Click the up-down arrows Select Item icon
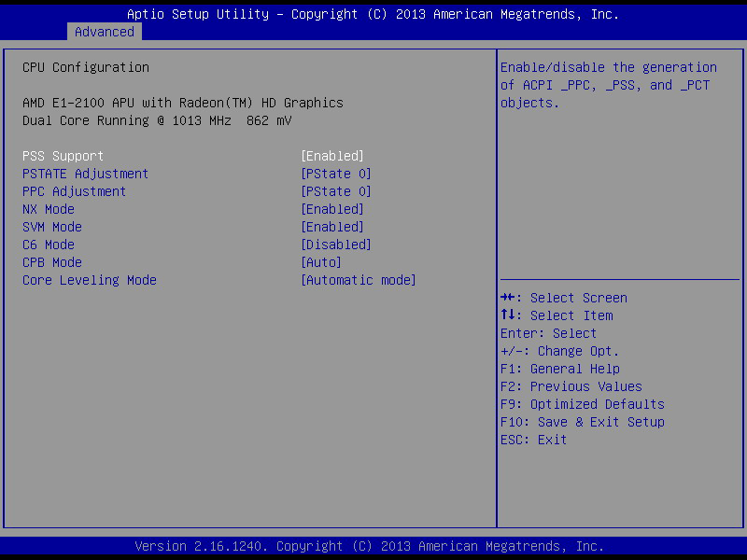 [x=508, y=315]
